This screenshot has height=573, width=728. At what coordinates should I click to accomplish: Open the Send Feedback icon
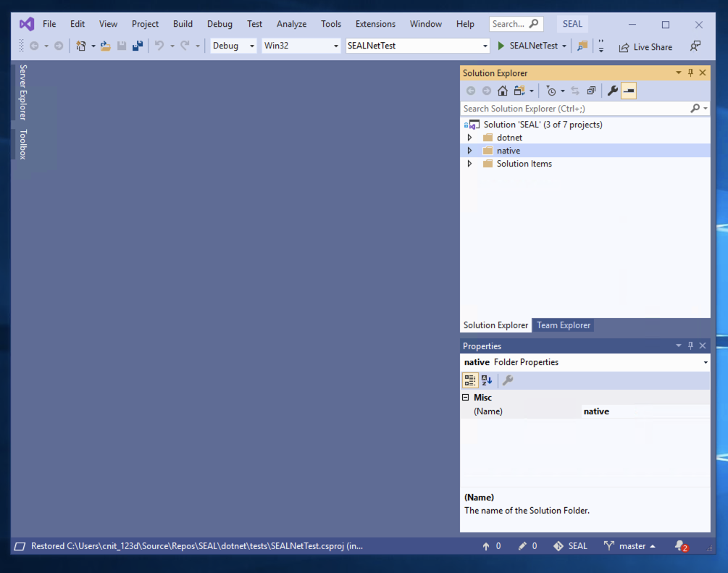(695, 46)
